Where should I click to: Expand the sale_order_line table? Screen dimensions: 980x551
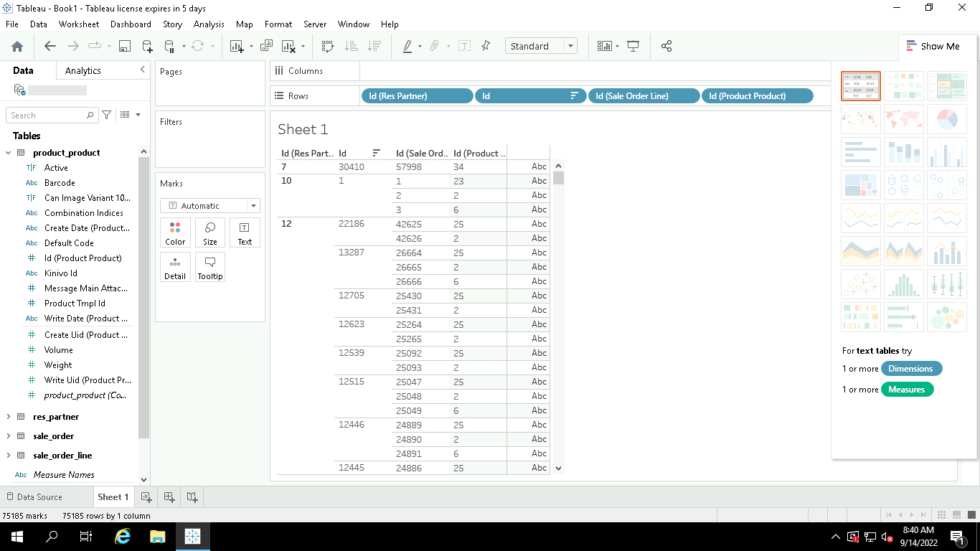click(9, 456)
